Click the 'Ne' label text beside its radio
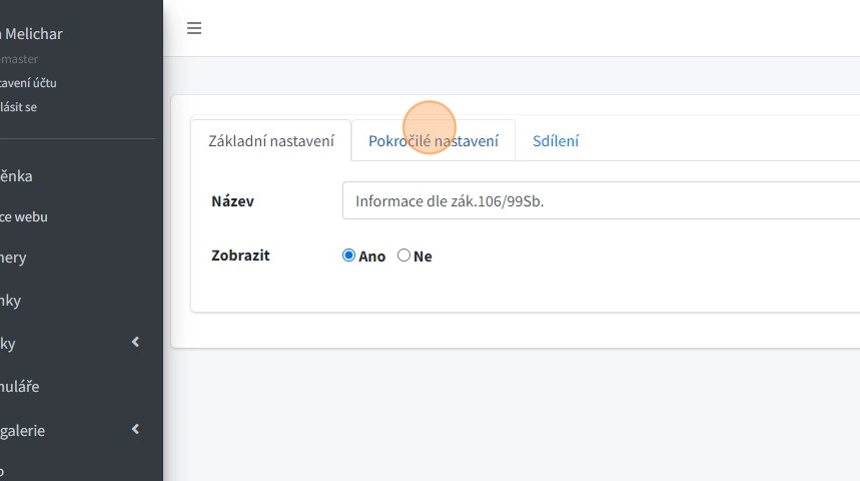The width and height of the screenshot is (860, 481). click(x=423, y=257)
